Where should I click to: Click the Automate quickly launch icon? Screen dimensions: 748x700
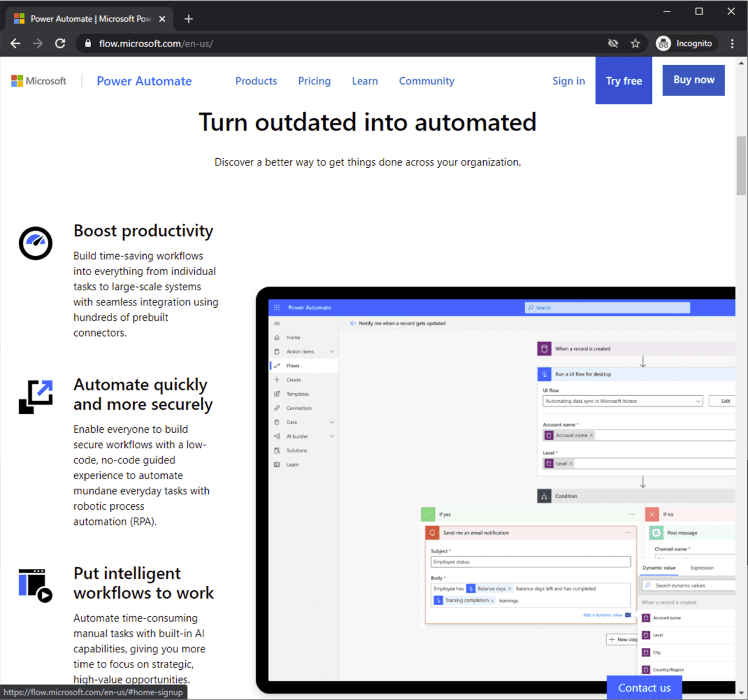point(36,397)
